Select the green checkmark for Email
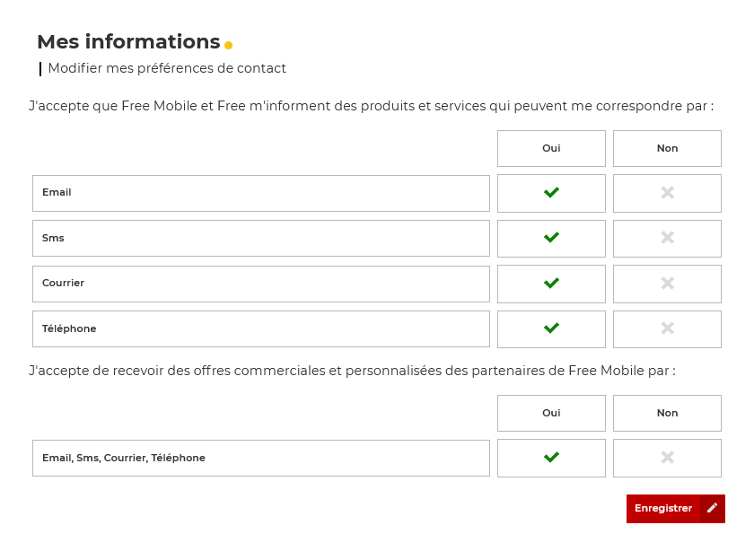754x560 pixels. pyautogui.click(x=551, y=193)
